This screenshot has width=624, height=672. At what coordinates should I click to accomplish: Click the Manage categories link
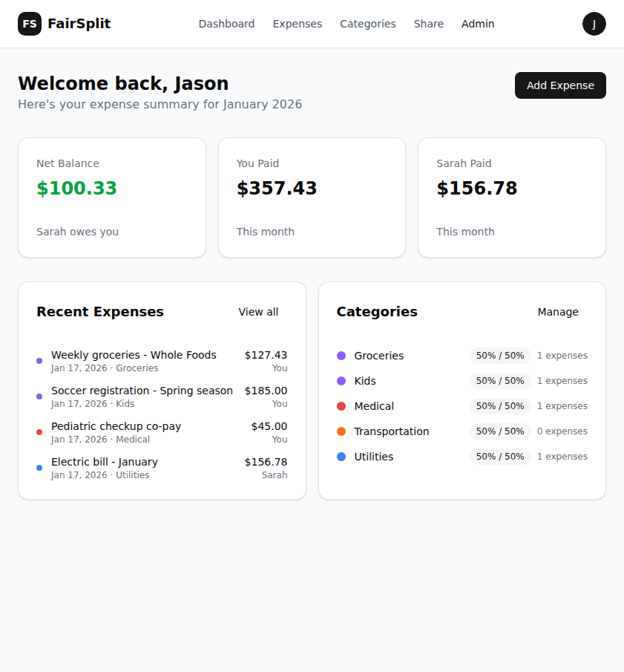[558, 312]
